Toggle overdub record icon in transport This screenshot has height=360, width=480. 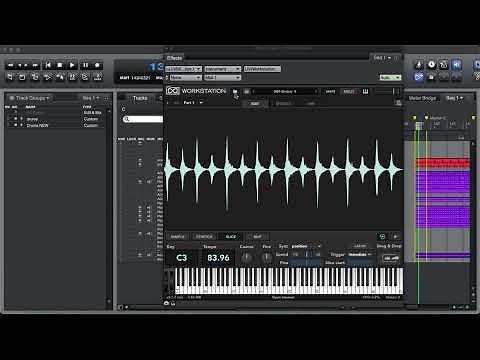click(35, 77)
